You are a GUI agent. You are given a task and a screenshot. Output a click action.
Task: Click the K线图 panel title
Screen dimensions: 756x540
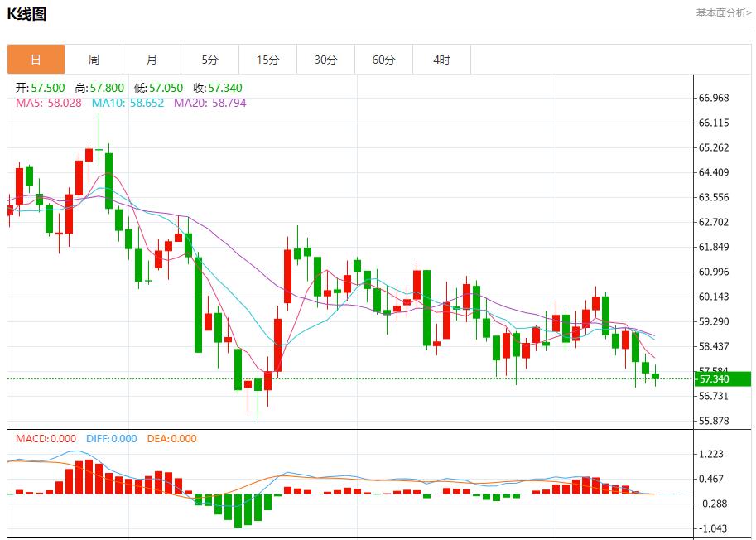[x=27, y=14]
